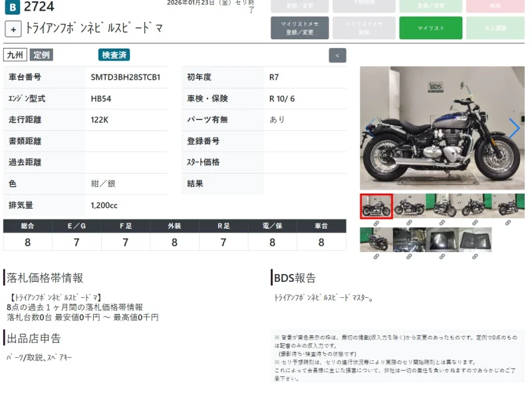Open the link icon under the engine close-up thumbnail
Image resolution: width=532 pixels, height=399 pixels.
409,257
